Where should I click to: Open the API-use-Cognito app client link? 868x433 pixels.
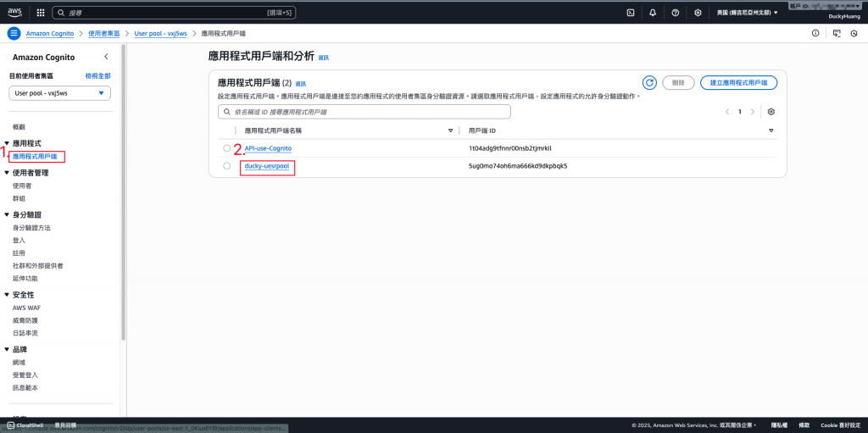click(x=268, y=148)
